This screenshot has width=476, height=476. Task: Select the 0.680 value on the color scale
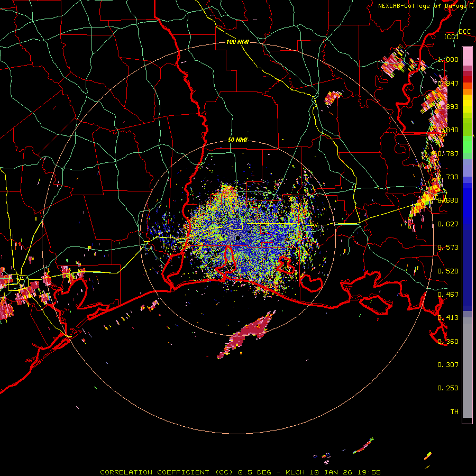[x=448, y=200]
